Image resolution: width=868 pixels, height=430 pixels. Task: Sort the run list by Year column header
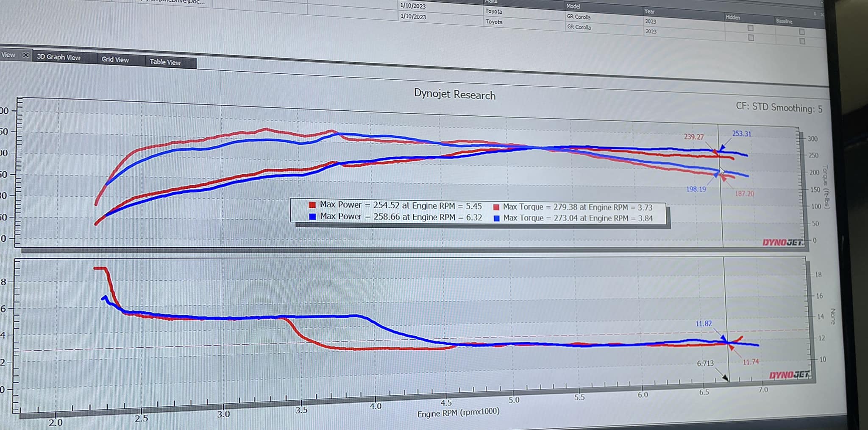click(x=649, y=11)
